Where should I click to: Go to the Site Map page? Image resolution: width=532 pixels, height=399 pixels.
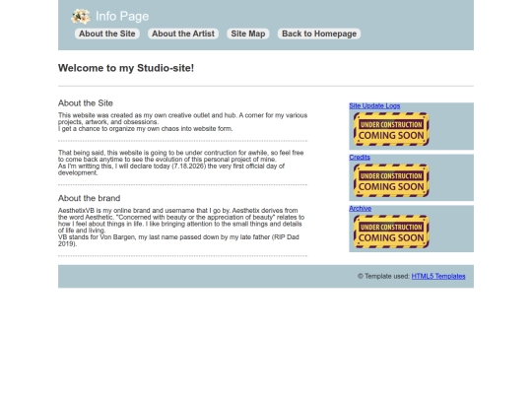tap(248, 33)
